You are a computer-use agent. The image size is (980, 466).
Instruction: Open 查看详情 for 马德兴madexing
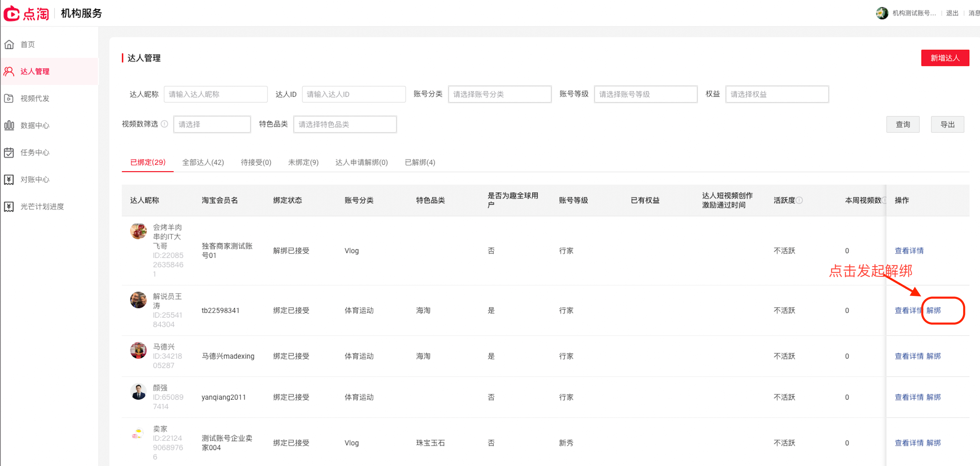click(x=909, y=357)
